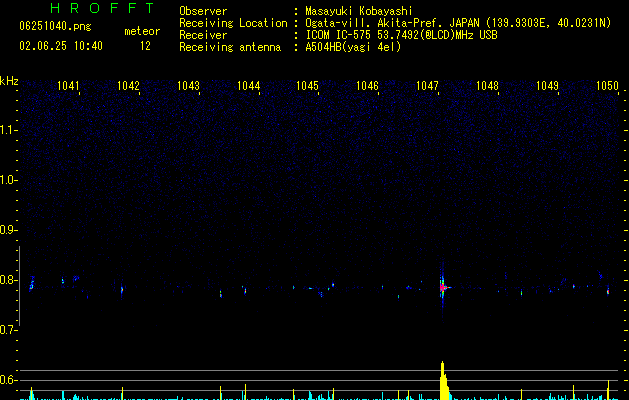Click the "meteor" label

(x=142, y=31)
